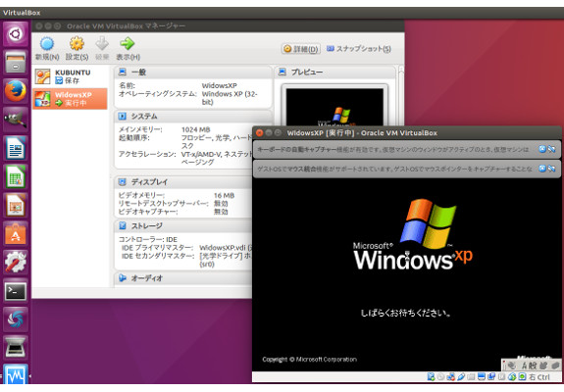Image resolution: width=564 pixels, height=392 pixels.
Task: Click the IME input mode 'A般' indicator
Action: coord(529,366)
